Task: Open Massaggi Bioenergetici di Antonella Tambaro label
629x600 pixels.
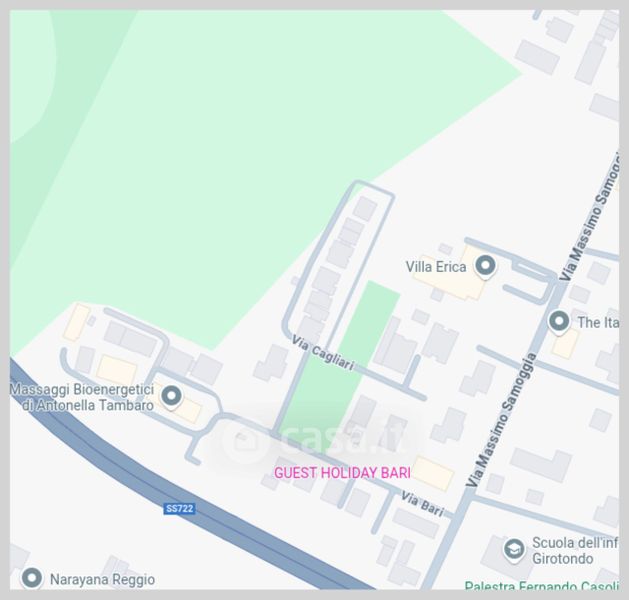Action: (82, 397)
